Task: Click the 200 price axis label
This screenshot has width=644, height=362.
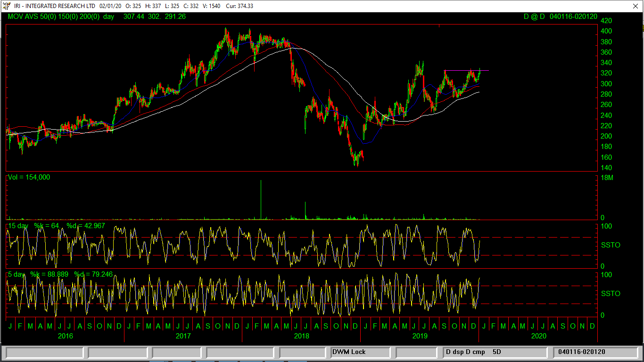Action: point(606,136)
